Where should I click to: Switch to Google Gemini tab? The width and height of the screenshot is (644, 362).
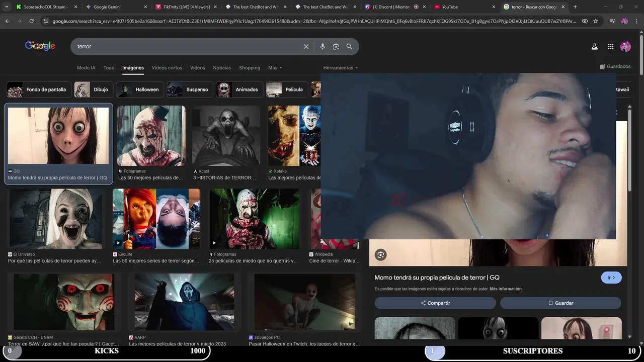coord(116,7)
